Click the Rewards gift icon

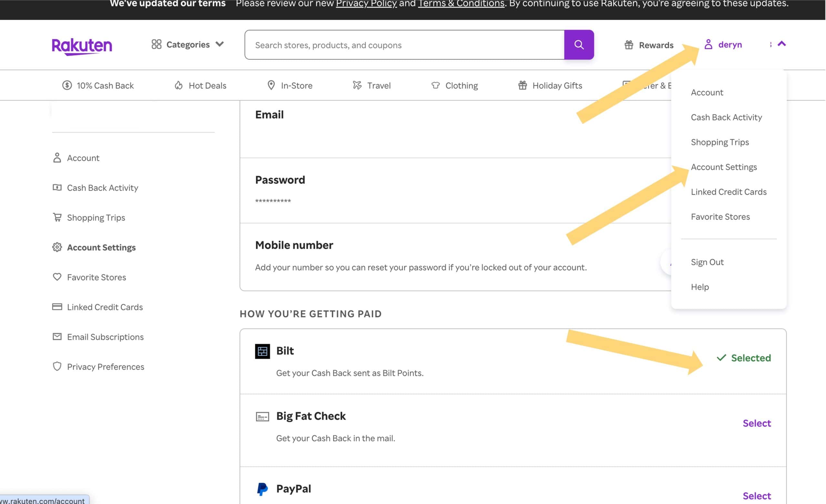coord(629,45)
